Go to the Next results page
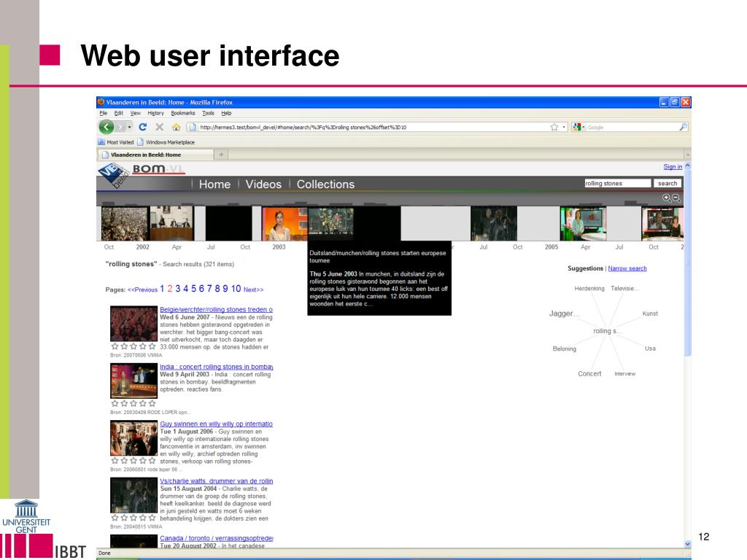747x560 pixels. 253,289
